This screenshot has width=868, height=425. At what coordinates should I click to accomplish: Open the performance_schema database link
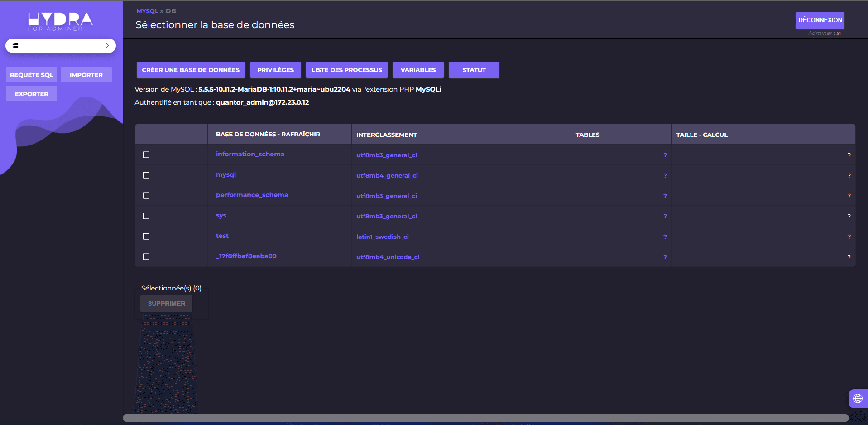(x=252, y=195)
